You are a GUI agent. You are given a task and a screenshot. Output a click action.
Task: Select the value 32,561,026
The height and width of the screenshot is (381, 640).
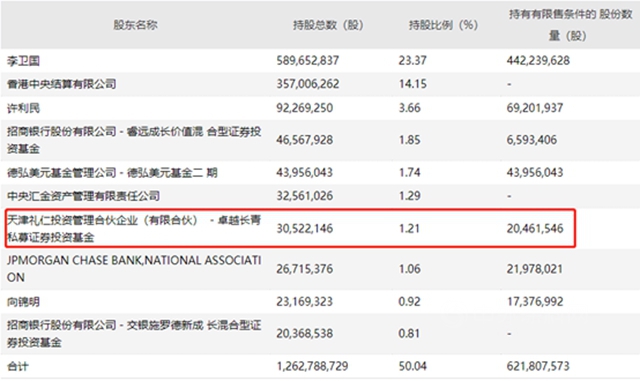pos(304,196)
